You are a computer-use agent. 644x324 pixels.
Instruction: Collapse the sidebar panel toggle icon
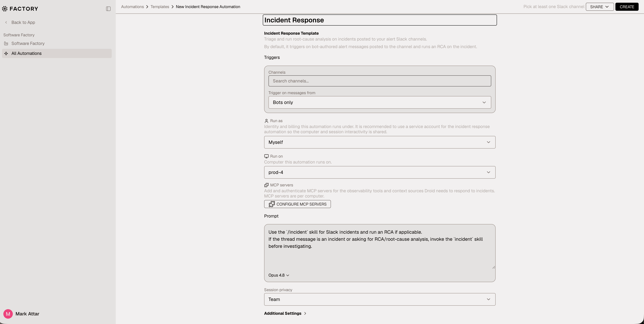click(108, 9)
